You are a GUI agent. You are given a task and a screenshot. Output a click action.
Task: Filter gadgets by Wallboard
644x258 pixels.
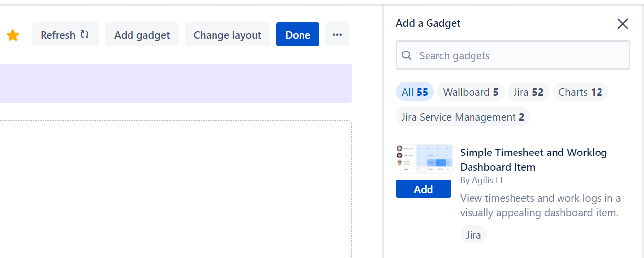coord(471,92)
